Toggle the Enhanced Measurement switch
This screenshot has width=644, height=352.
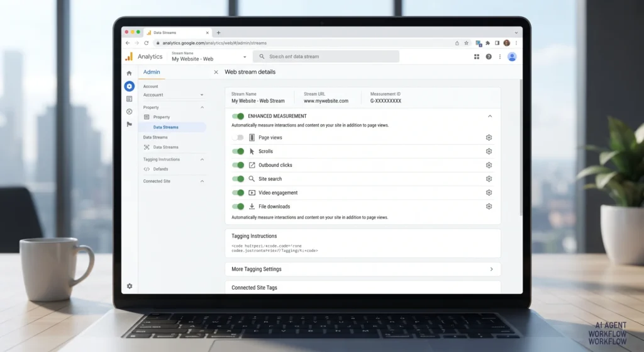point(238,116)
